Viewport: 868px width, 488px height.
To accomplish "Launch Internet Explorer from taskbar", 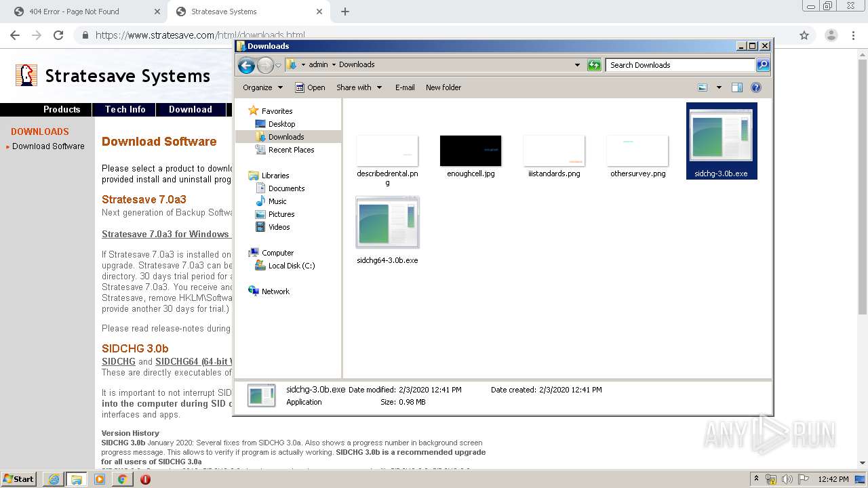I will [54, 479].
